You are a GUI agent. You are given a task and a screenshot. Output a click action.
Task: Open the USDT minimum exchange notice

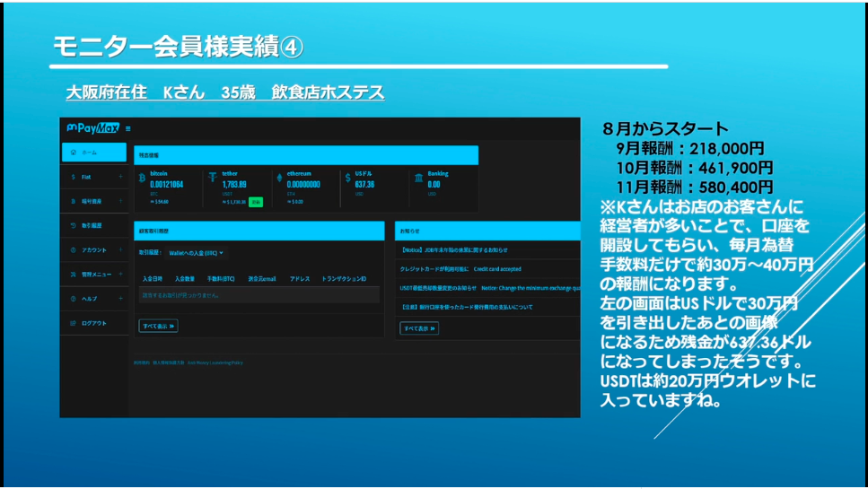[490, 288]
